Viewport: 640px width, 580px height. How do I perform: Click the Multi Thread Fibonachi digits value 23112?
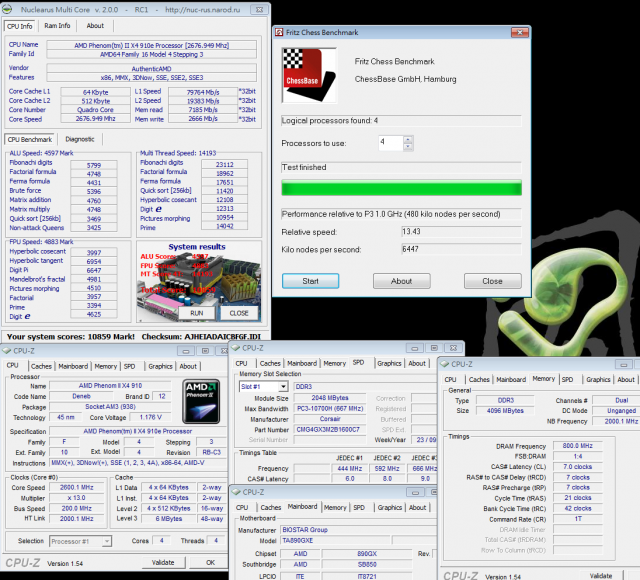(x=224, y=164)
